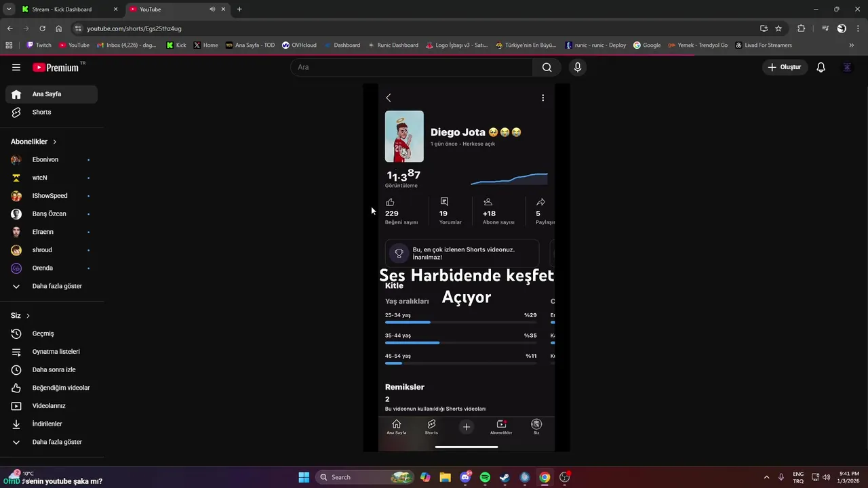The height and width of the screenshot is (488, 868).
Task: Open the wtcN subscription channel
Action: click(52, 178)
